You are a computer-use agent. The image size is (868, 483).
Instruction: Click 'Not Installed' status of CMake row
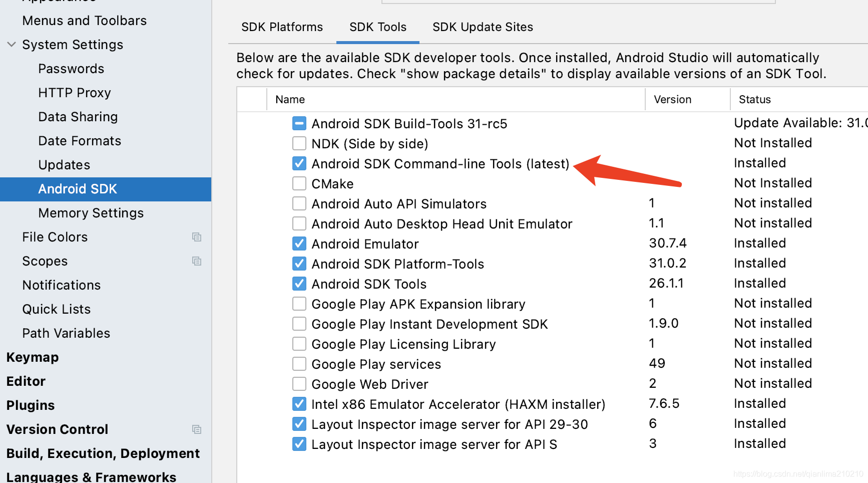pos(773,183)
